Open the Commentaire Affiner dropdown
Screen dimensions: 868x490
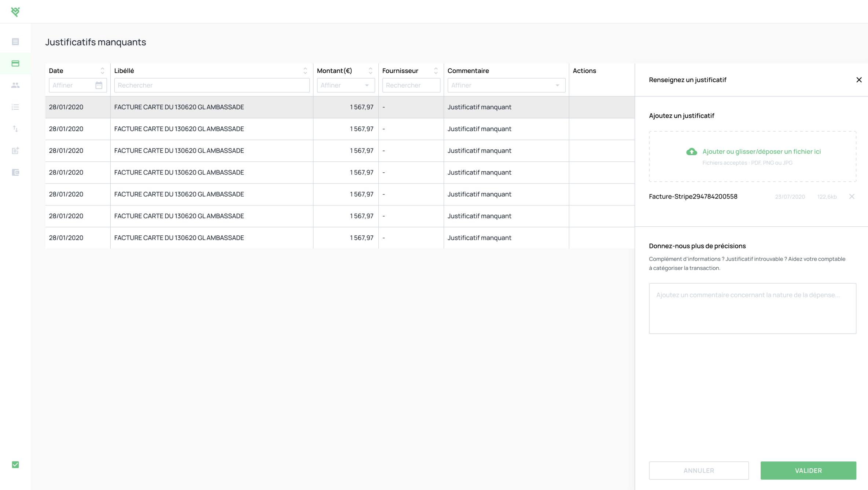pos(506,85)
